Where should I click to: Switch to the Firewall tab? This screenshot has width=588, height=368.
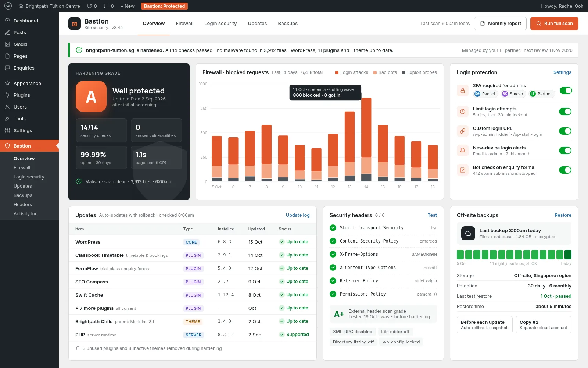184,24
